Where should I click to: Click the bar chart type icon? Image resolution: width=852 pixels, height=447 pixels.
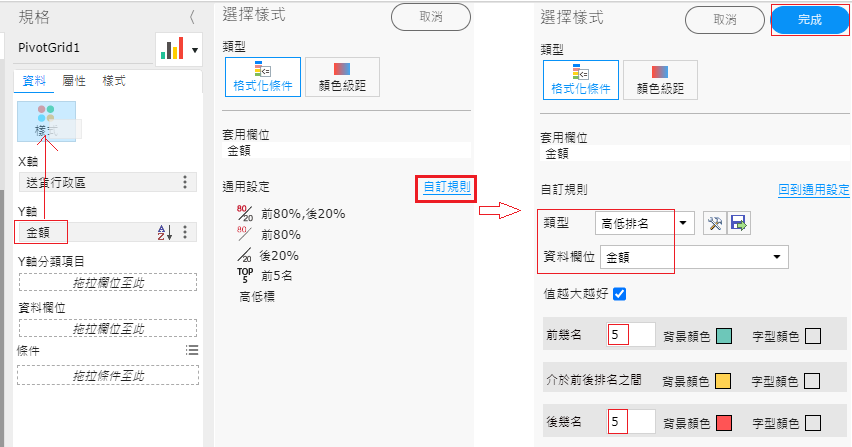click(x=172, y=49)
